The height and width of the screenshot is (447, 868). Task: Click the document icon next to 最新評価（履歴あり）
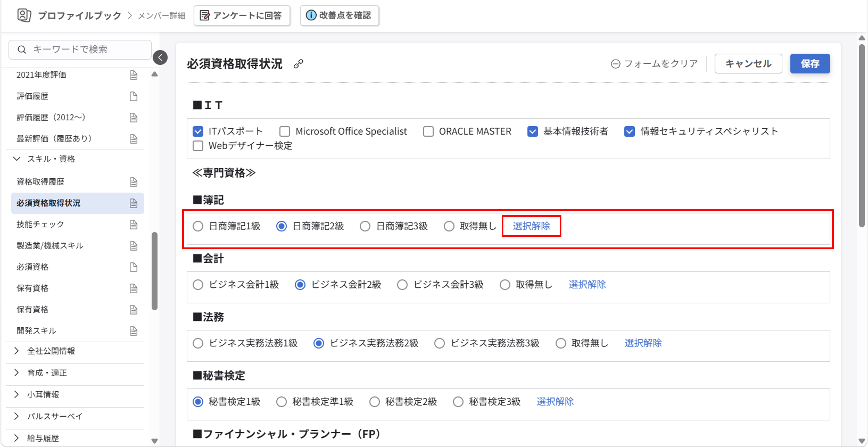pyautogui.click(x=133, y=139)
